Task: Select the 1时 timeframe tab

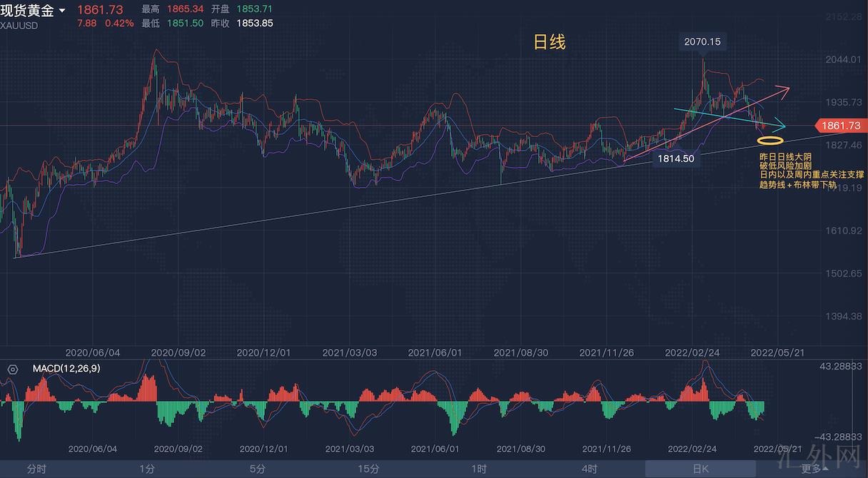Action: click(x=479, y=469)
